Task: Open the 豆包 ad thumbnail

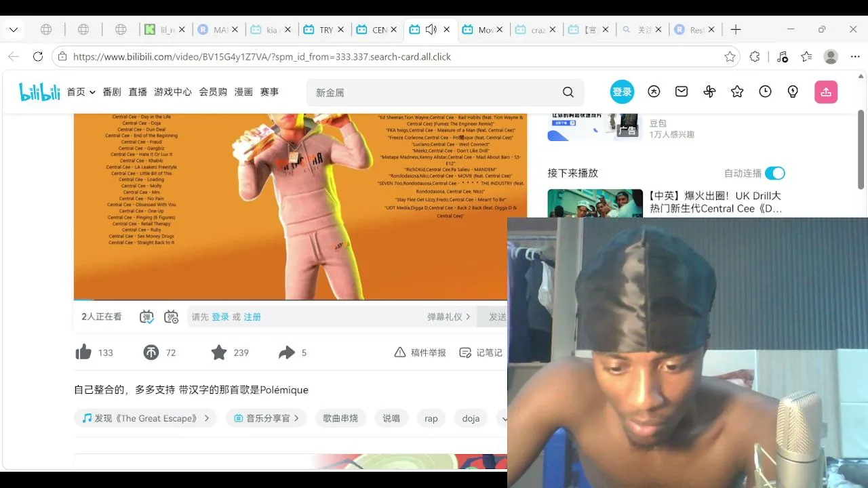Action: point(595,126)
